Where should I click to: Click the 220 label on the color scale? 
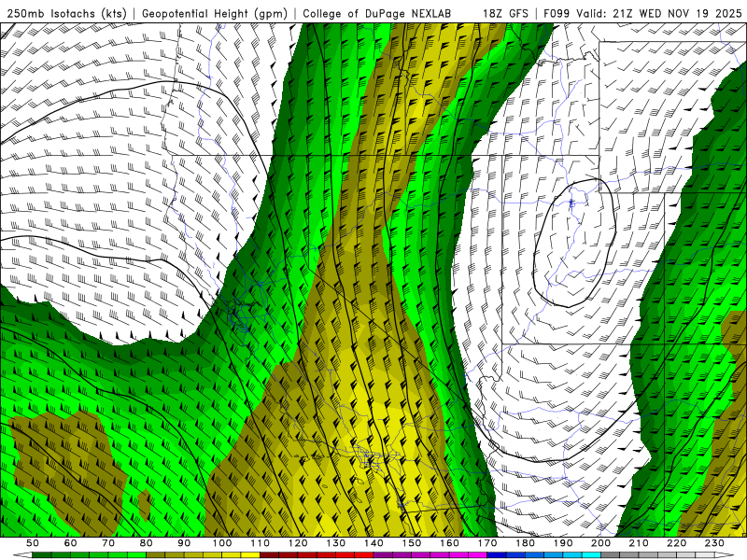point(677,543)
